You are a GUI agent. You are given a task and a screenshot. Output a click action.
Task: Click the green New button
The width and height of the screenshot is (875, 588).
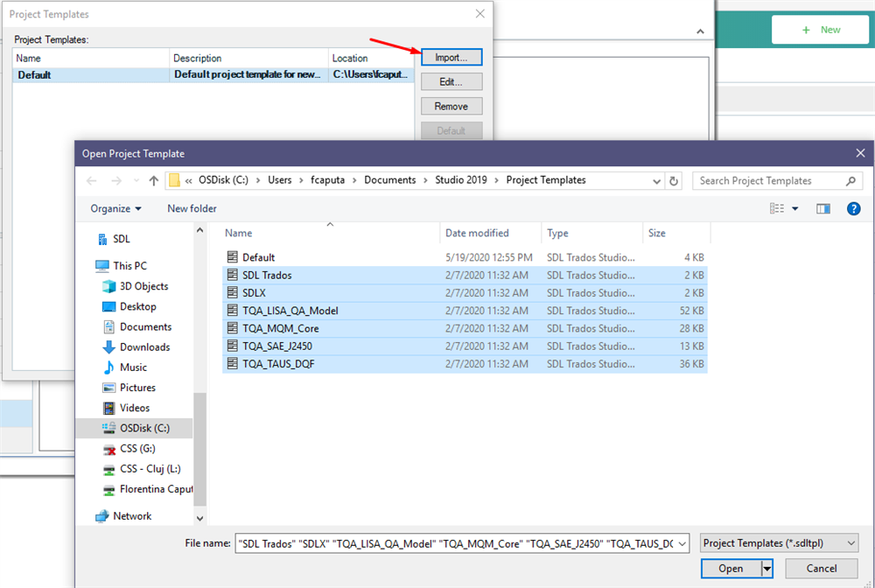[821, 30]
